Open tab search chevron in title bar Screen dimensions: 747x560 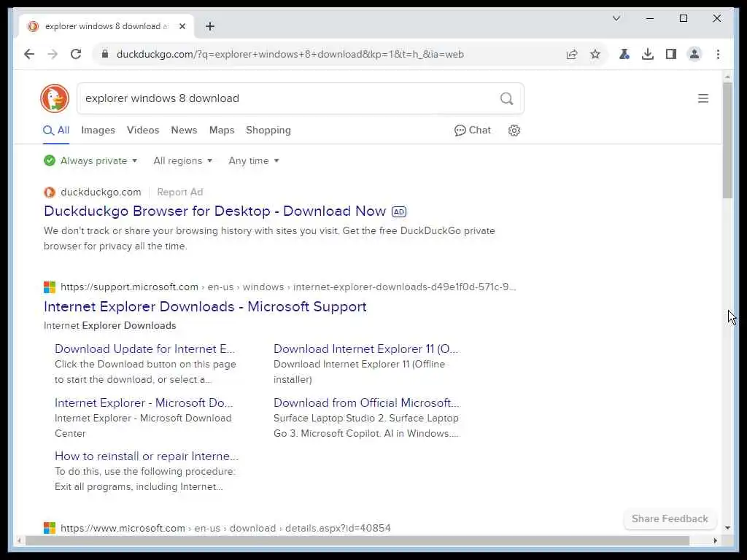coord(616,18)
